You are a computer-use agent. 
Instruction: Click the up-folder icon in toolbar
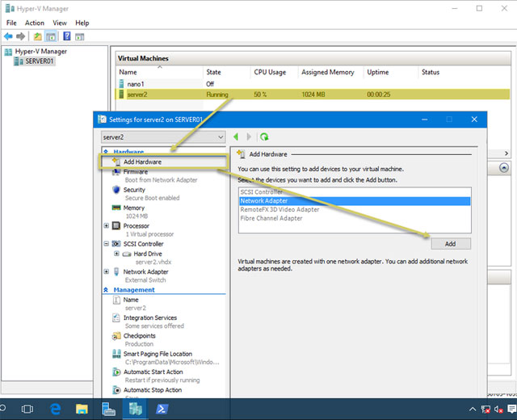tap(36, 36)
